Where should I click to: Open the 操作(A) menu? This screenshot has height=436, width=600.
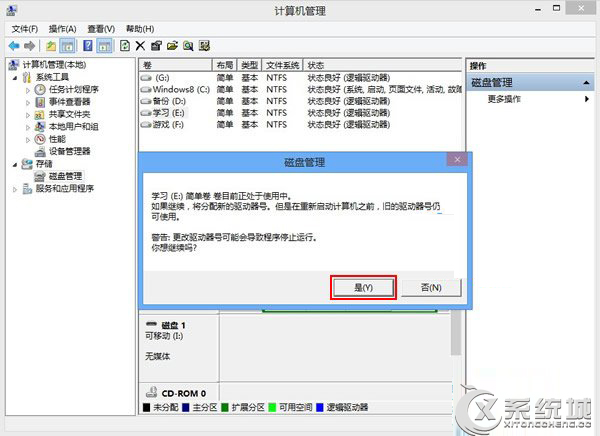[62, 29]
